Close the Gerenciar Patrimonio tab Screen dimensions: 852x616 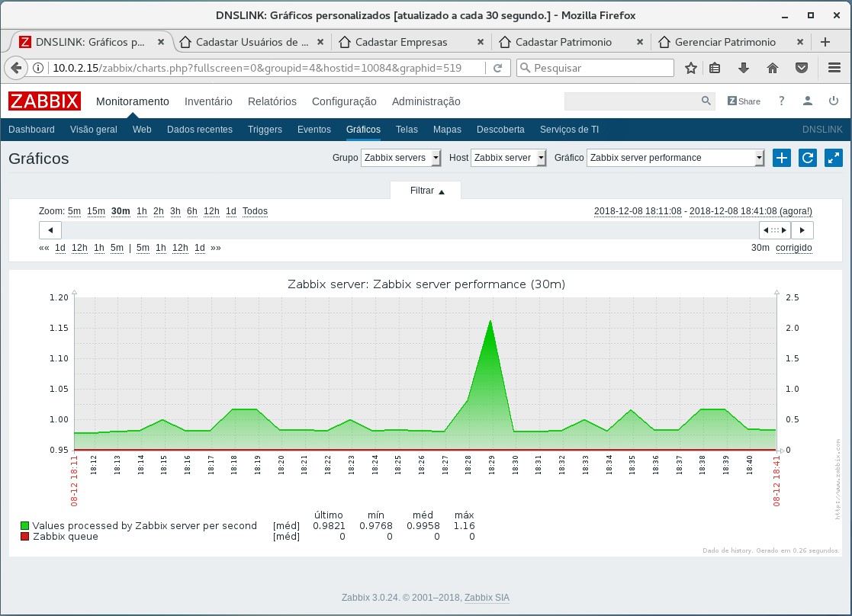click(800, 42)
